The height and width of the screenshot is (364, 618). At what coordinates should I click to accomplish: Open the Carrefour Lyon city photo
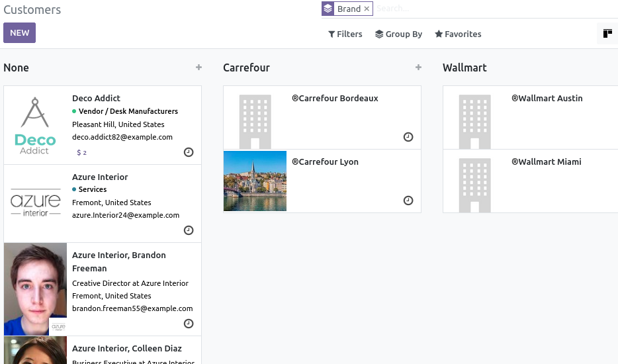[x=255, y=181]
